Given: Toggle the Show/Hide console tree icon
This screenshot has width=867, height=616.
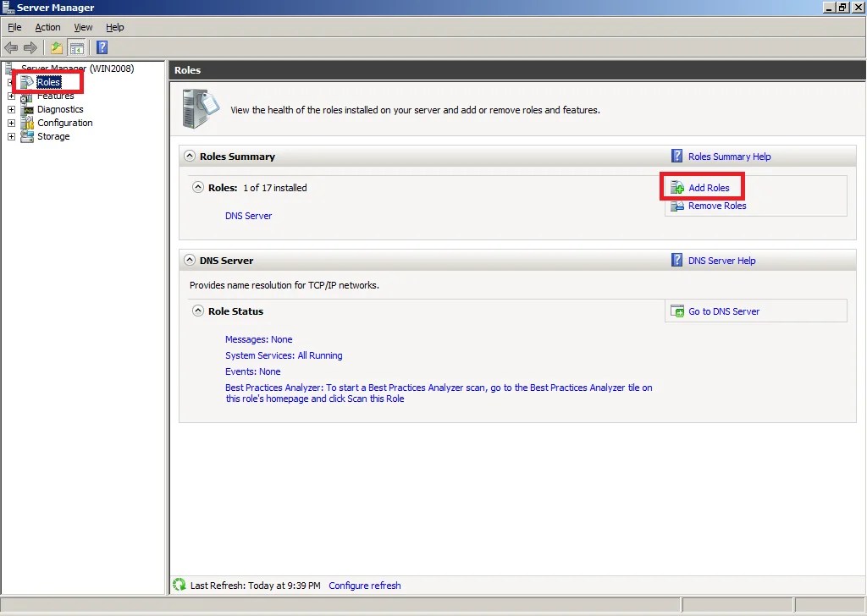Looking at the screenshot, I should tap(76, 48).
